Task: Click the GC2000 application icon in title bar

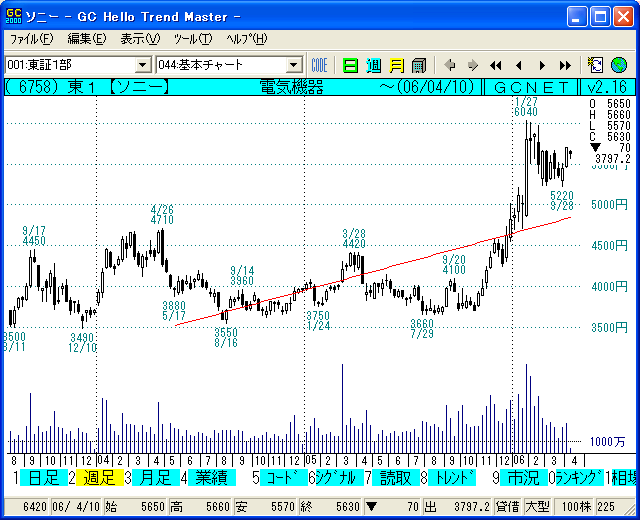Action: 13,16
